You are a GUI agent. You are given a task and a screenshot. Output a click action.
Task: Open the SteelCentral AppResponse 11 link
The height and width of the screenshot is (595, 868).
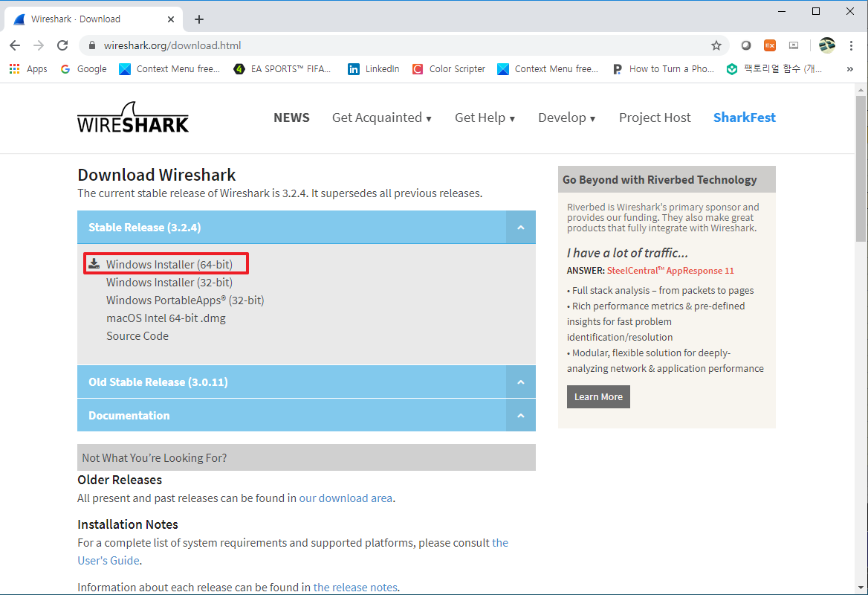[670, 271]
